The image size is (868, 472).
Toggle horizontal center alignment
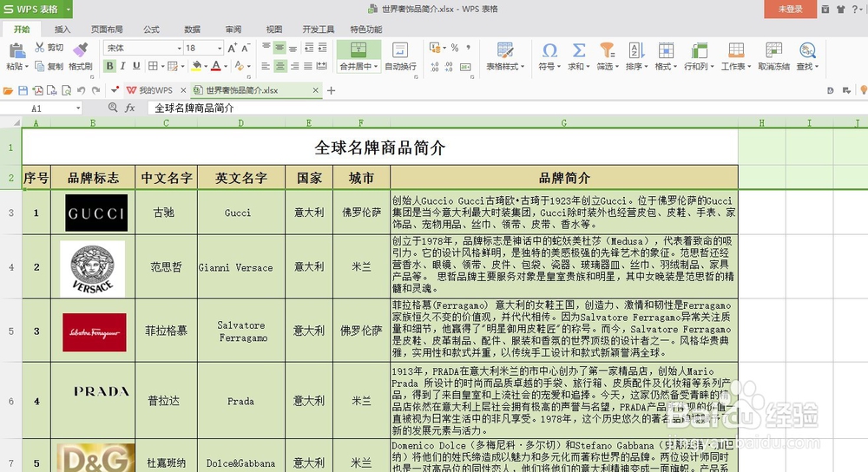pyautogui.click(x=280, y=66)
